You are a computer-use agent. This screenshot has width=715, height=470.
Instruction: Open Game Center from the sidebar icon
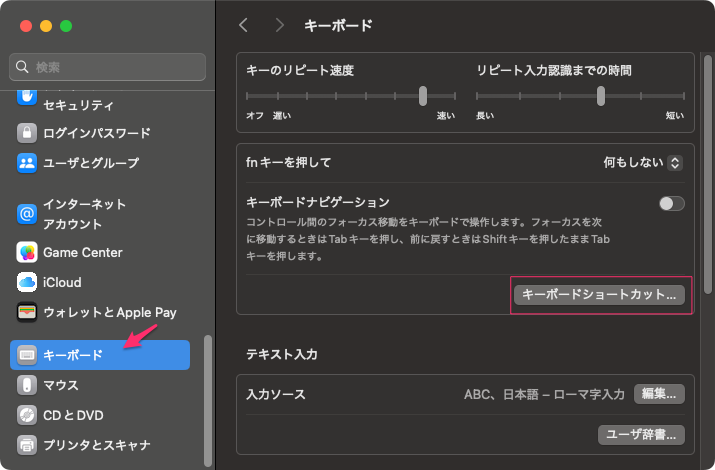(x=27, y=253)
